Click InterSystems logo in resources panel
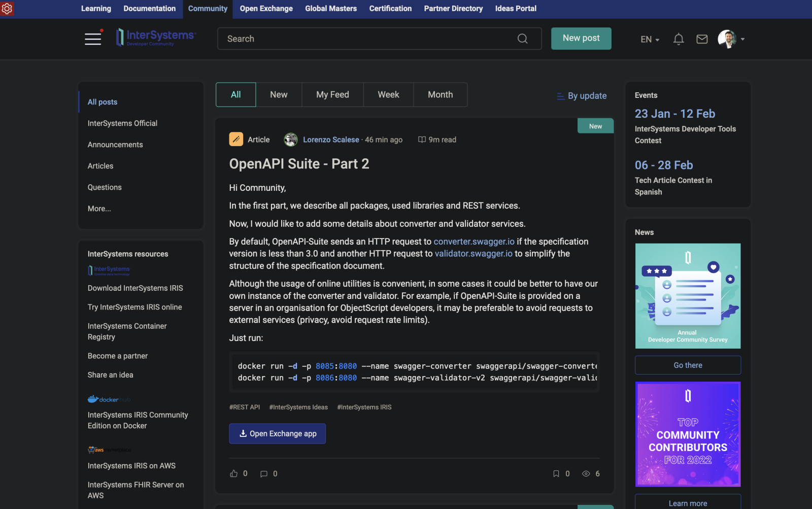 tap(109, 270)
